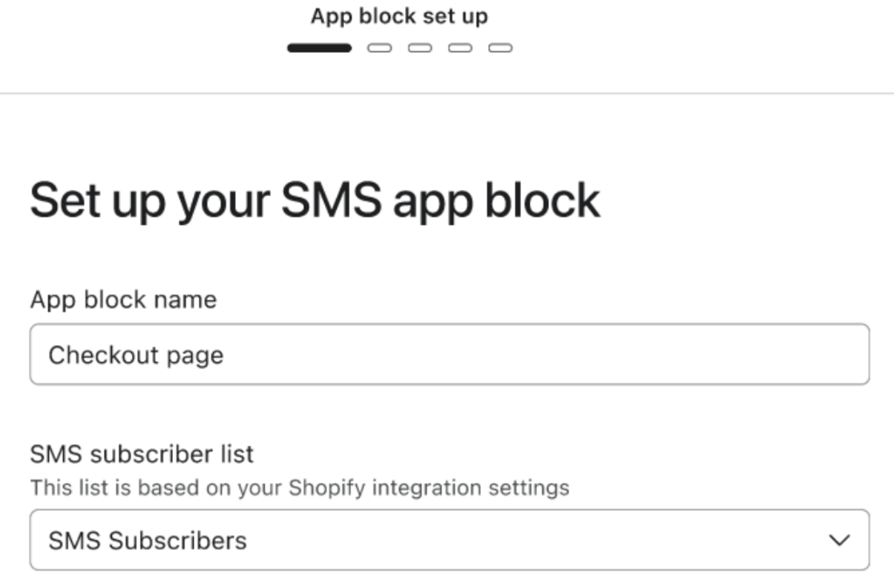Click the 'App block set up' step title
The image size is (894, 588).
pos(399,16)
